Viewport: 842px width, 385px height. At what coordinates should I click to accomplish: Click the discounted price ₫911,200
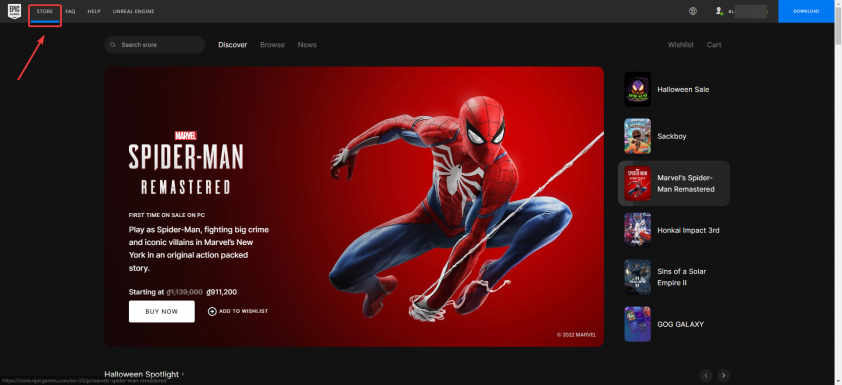click(x=221, y=292)
